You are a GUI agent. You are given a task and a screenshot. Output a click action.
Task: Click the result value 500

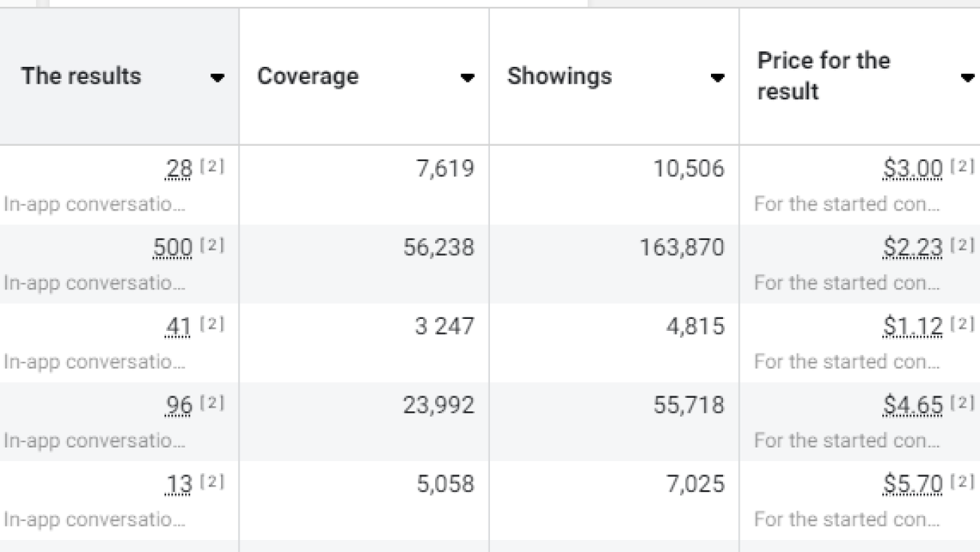coord(172,247)
